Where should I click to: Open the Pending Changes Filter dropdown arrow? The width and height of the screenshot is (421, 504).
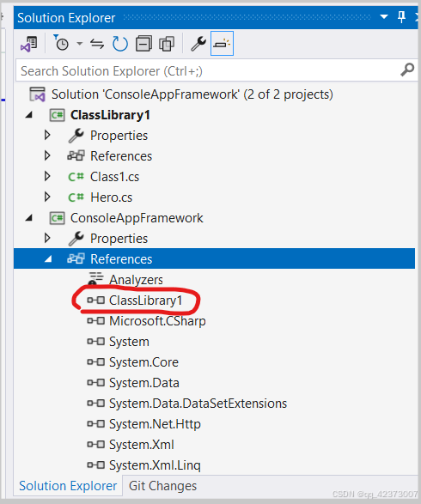(x=79, y=44)
